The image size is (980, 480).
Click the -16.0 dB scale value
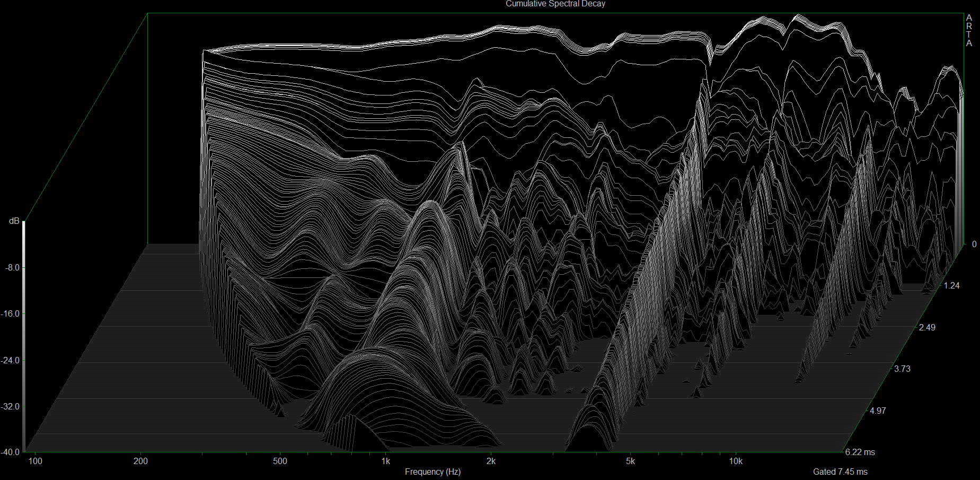[11, 313]
